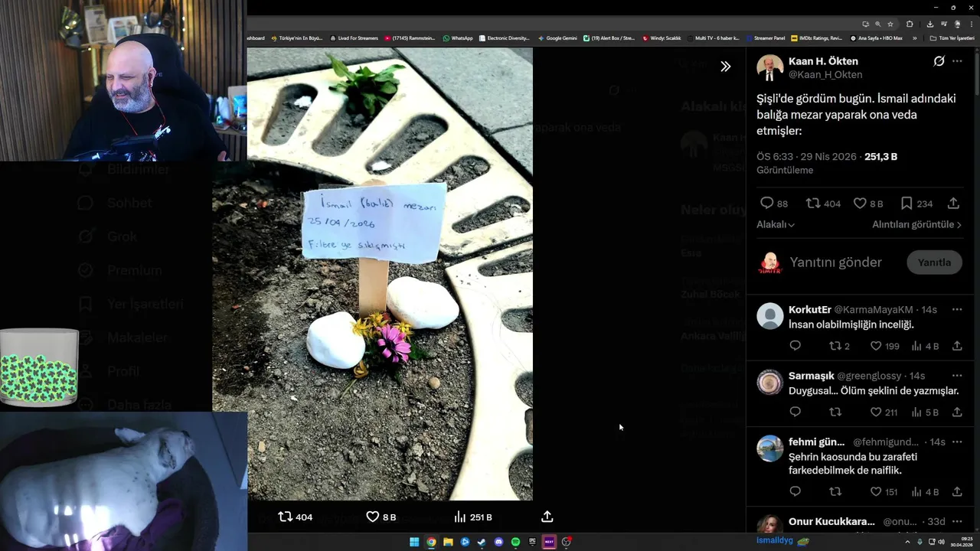Open Streamer Panel bookmark
Image resolution: width=980 pixels, height=551 pixels.
[765, 38]
